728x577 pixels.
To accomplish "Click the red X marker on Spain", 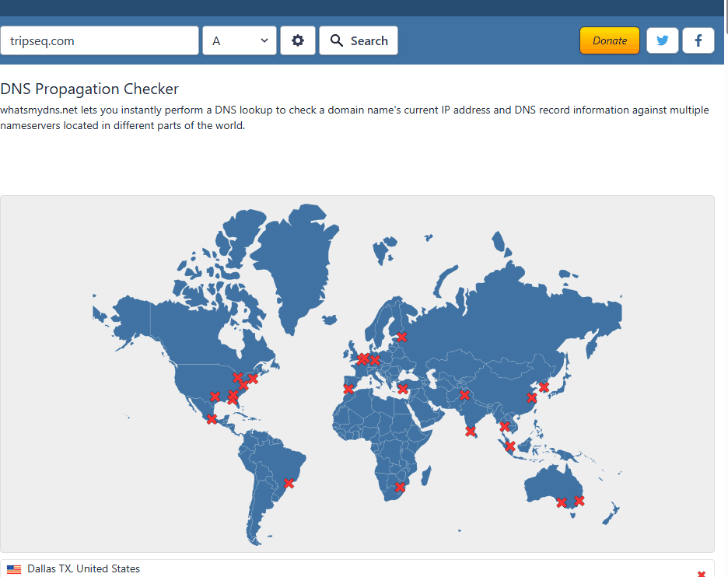I will tap(348, 390).
